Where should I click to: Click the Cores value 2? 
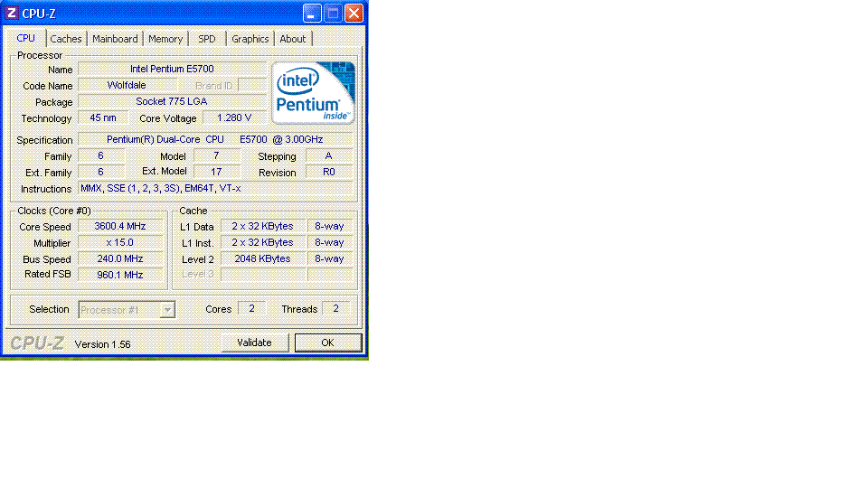[252, 309]
